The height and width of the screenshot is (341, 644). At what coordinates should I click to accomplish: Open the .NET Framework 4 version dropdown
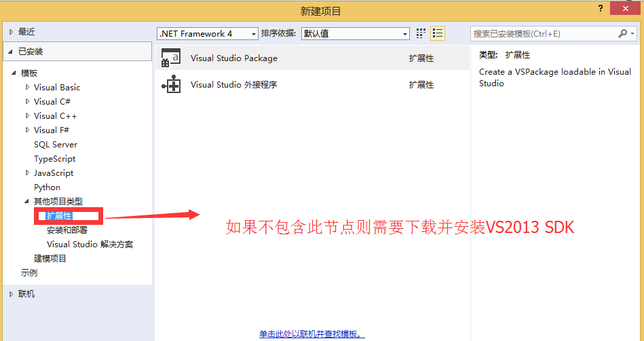pyautogui.click(x=208, y=34)
